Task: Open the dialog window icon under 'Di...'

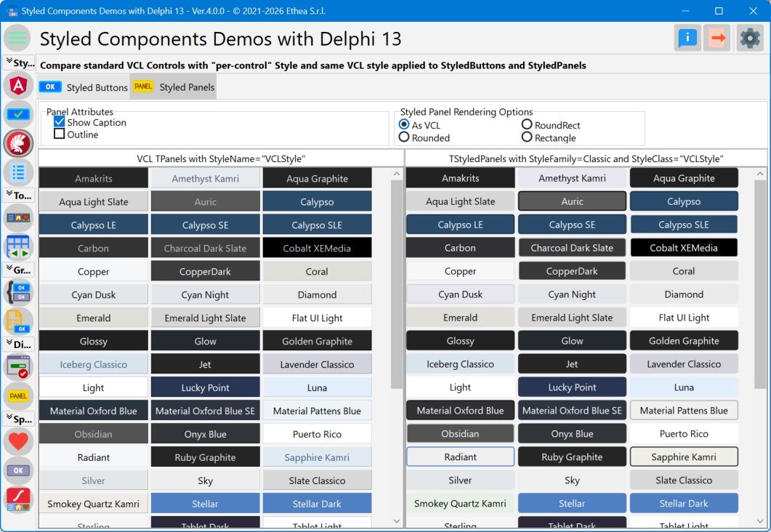Action: click(x=18, y=367)
